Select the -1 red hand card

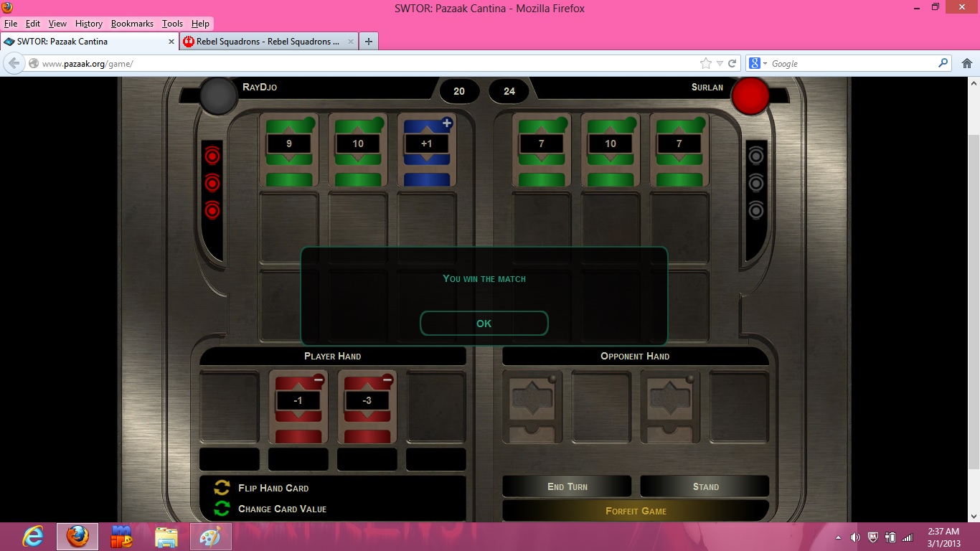pos(298,406)
